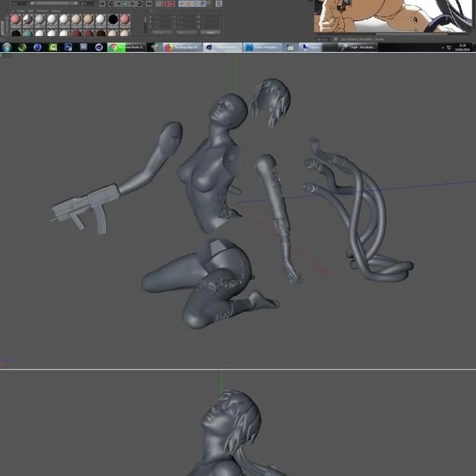Switch to the Firefox window in the taskbar
The height and width of the screenshot is (476, 476).
(x=182, y=47)
